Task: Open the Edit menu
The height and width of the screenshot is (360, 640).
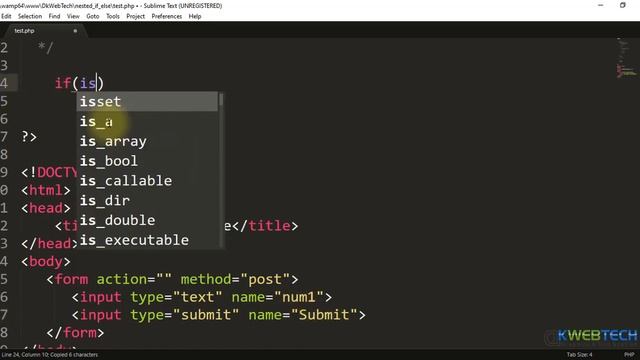Action: click(x=6, y=16)
